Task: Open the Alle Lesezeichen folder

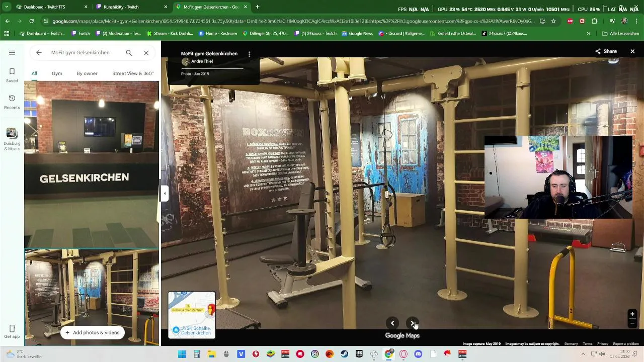Action: click(x=621, y=34)
